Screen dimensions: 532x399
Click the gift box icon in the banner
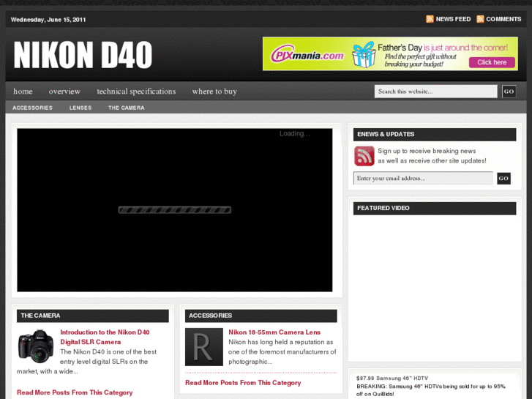pyautogui.click(x=364, y=54)
